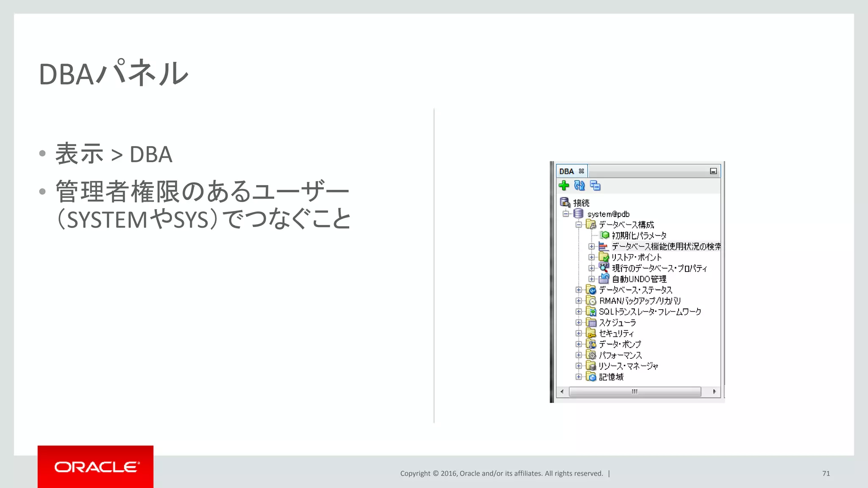Click the horizontal scrollbar thumb

[x=635, y=391]
